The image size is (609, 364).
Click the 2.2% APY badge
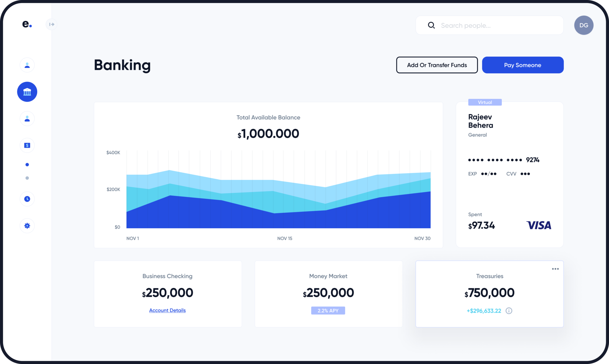328,310
